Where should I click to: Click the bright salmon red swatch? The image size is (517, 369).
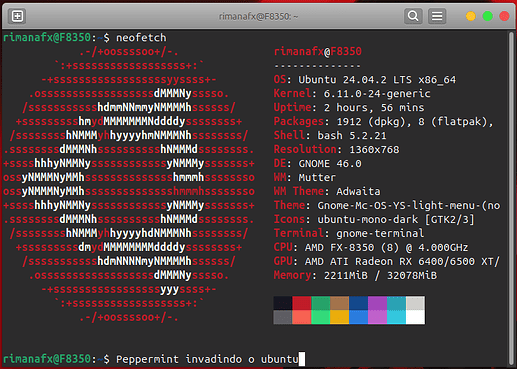pos(302,317)
